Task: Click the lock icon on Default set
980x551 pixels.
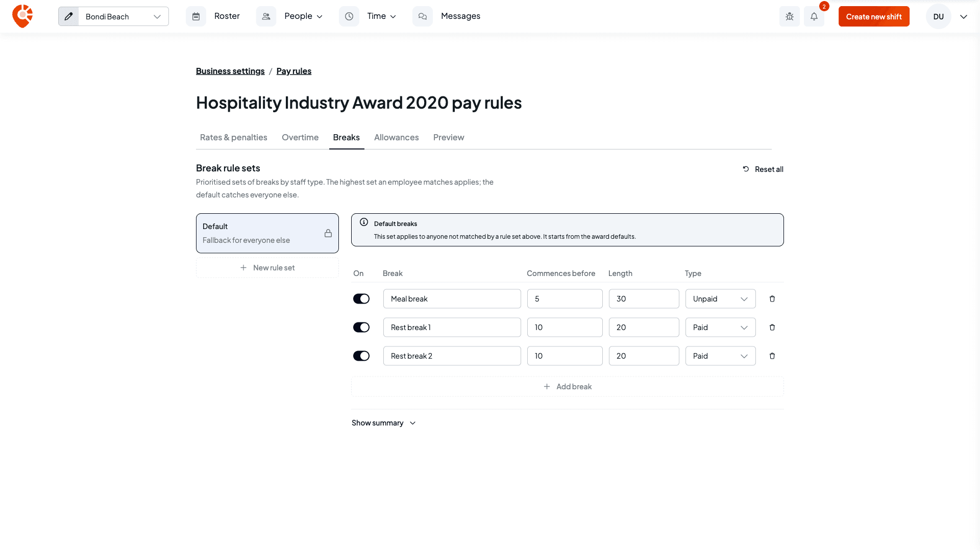Action: tap(328, 233)
